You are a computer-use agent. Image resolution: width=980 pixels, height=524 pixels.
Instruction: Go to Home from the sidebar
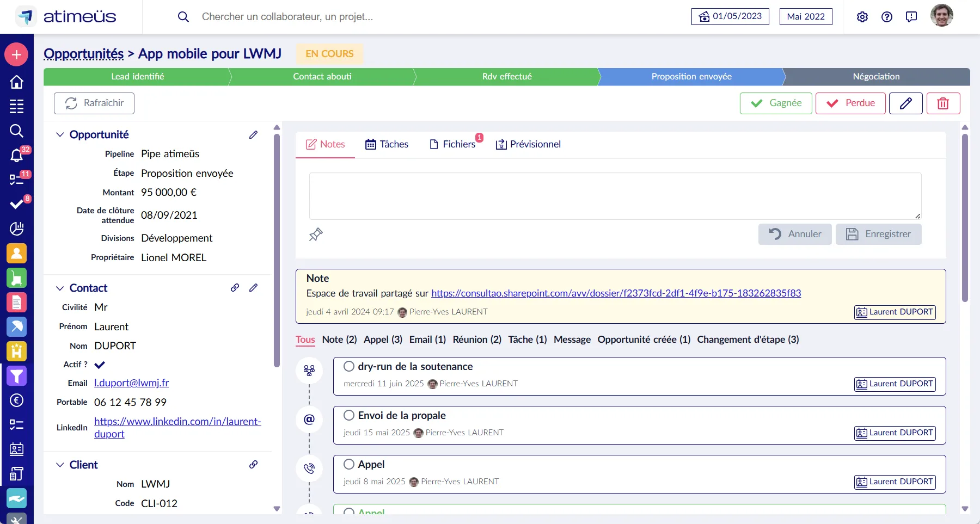(x=16, y=82)
